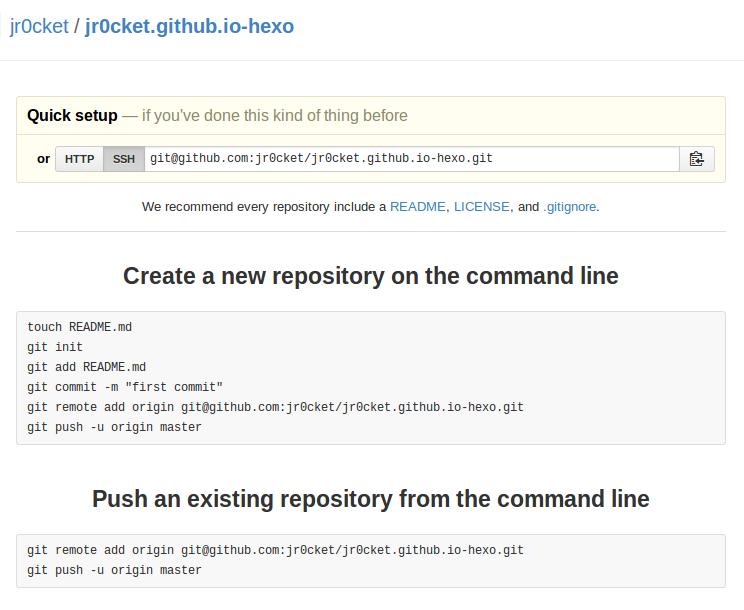Click git push line in existing-repository block
Screen dimensions: 744x610
coord(114,570)
